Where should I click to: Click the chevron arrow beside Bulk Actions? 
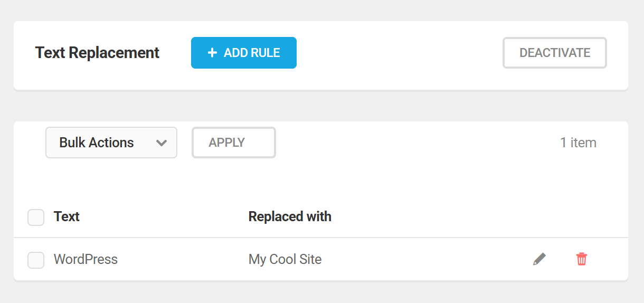(162, 143)
